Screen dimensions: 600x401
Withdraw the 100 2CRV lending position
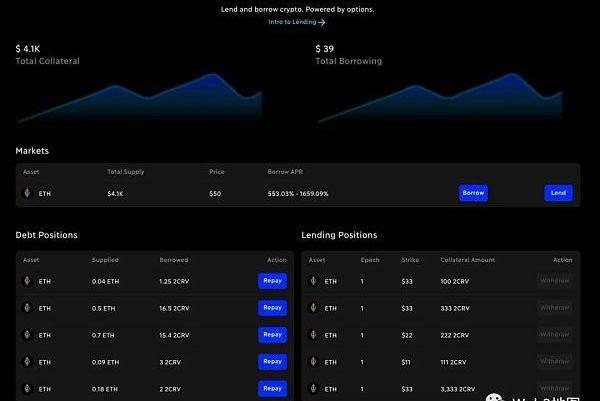coord(555,281)
